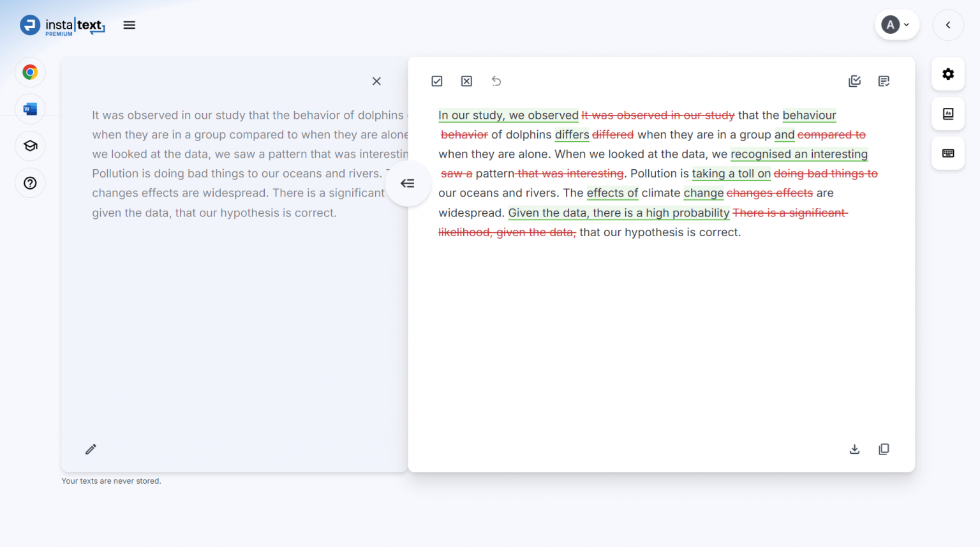The height and width of the screenshot is (547, 980).
Task: Open the Chrome extension shortcut
Action: [x=29, y=72]
